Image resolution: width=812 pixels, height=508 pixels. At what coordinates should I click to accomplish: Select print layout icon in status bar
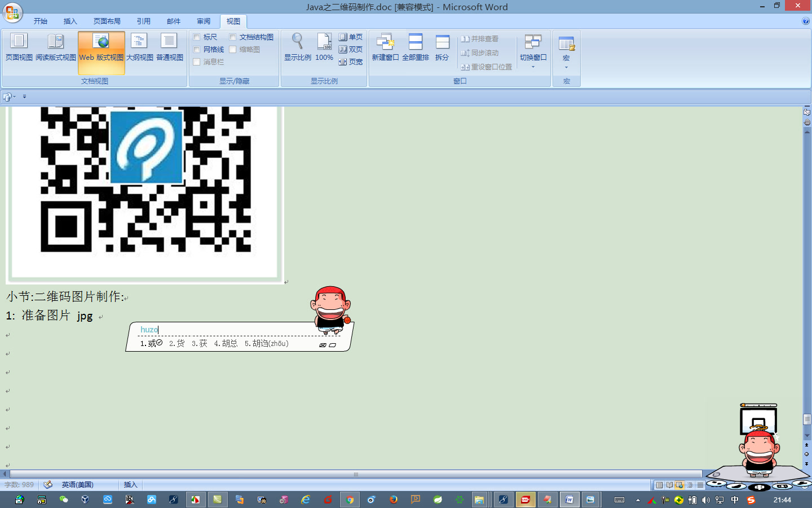pyautogui.click(x=659, y=485)
